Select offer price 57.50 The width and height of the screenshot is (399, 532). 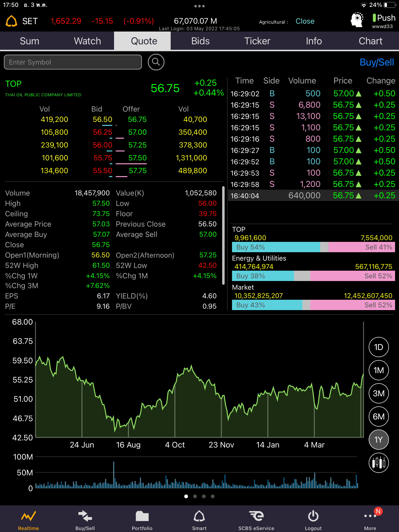tap(137, 158)
